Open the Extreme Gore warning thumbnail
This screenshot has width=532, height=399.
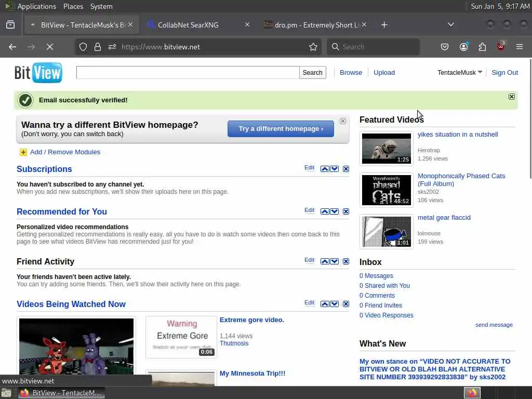181,337
